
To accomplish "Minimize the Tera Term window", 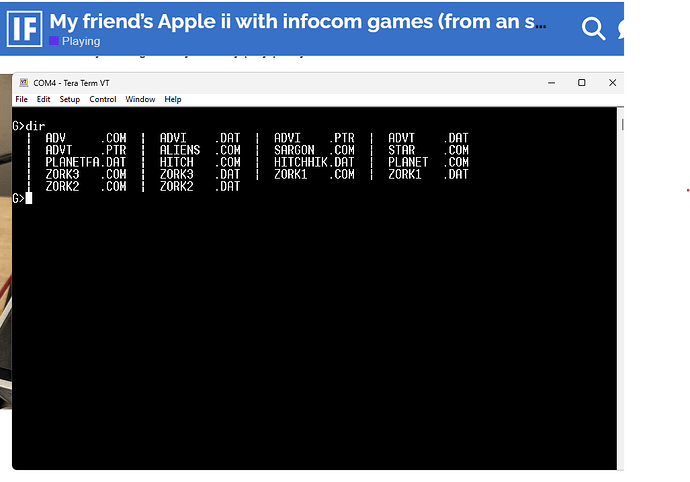I will 551,83.
